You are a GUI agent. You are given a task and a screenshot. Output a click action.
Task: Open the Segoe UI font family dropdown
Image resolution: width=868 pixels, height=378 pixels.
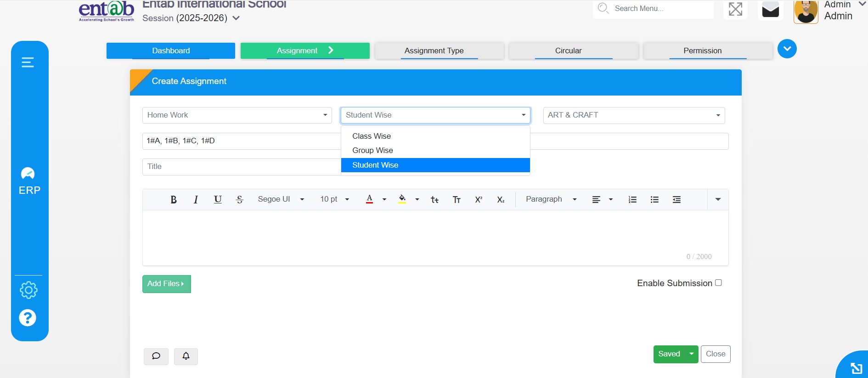[281, 199]
